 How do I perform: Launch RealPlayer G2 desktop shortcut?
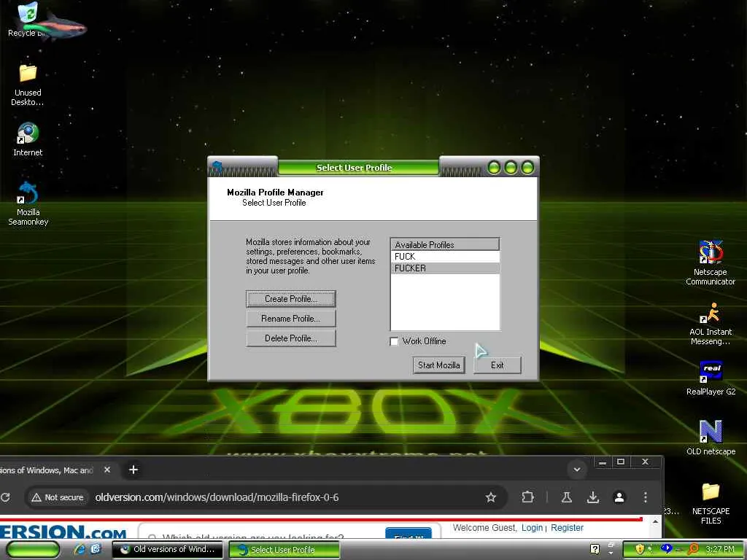(711, 378)
